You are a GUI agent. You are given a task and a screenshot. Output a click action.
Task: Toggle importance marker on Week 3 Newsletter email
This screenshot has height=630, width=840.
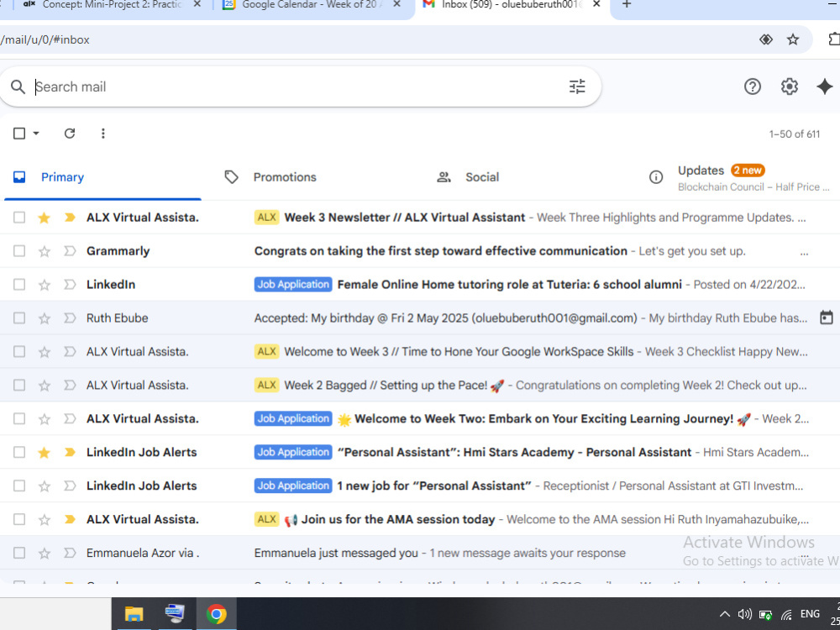pos(70,218)
